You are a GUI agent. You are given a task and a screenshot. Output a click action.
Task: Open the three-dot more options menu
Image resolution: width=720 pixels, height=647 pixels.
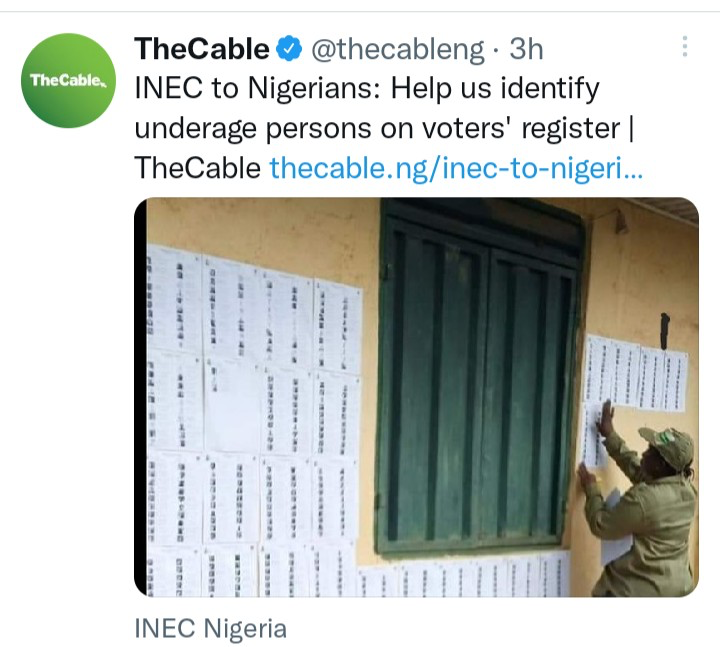[684, 47]
